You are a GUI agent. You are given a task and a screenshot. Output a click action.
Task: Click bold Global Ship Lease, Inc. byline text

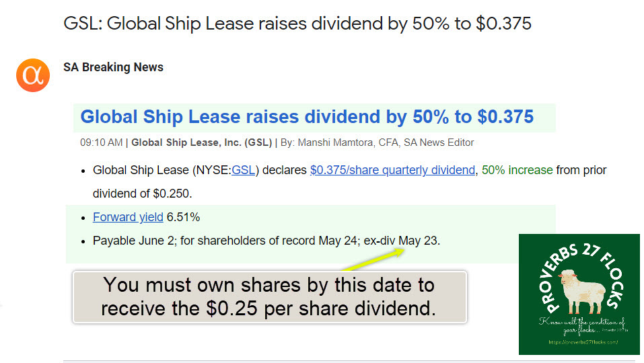point(201,143)
